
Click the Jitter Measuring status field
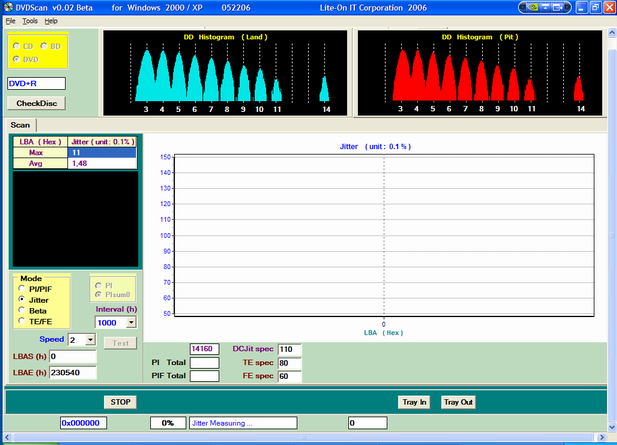pos(243,423)
